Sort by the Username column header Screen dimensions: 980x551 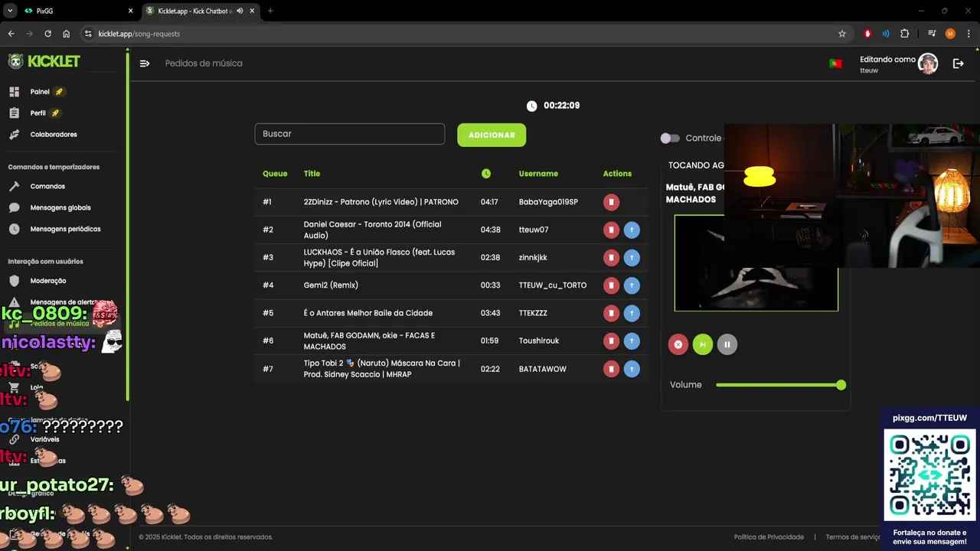(538, 174)
